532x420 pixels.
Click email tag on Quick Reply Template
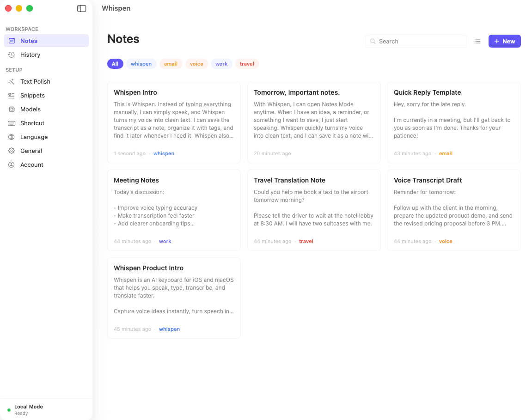pos(446,153)
